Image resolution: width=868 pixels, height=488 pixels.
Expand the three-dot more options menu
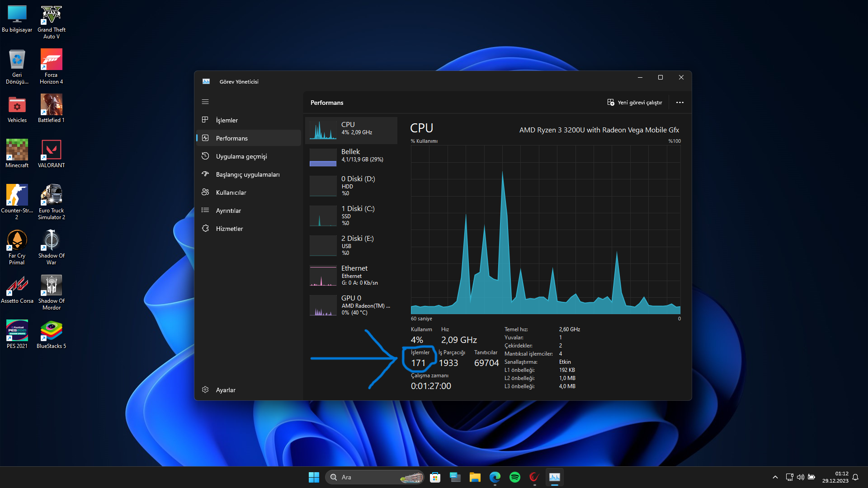(x=679, y=103)
